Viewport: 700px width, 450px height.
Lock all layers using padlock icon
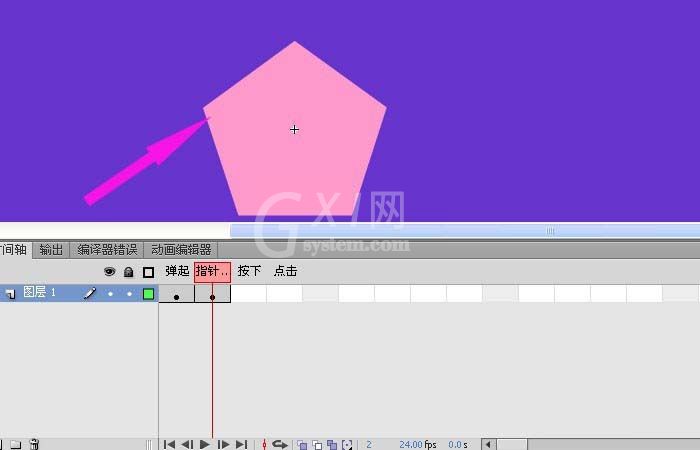[129, 271]
